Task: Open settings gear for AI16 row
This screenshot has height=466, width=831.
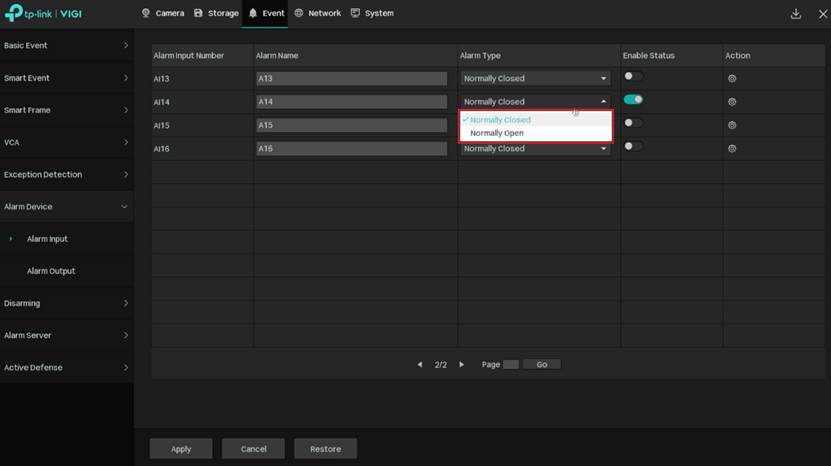Action: [x=732, y=149]
